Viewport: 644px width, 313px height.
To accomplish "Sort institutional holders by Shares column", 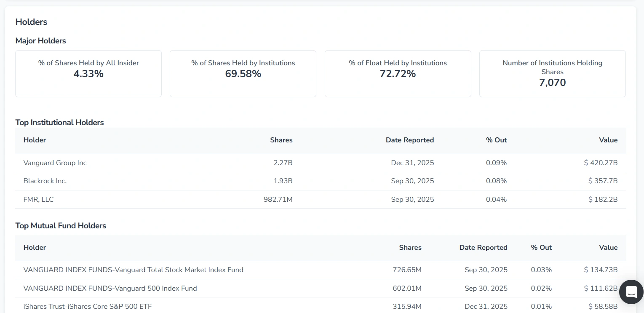I will click(281, 140).
